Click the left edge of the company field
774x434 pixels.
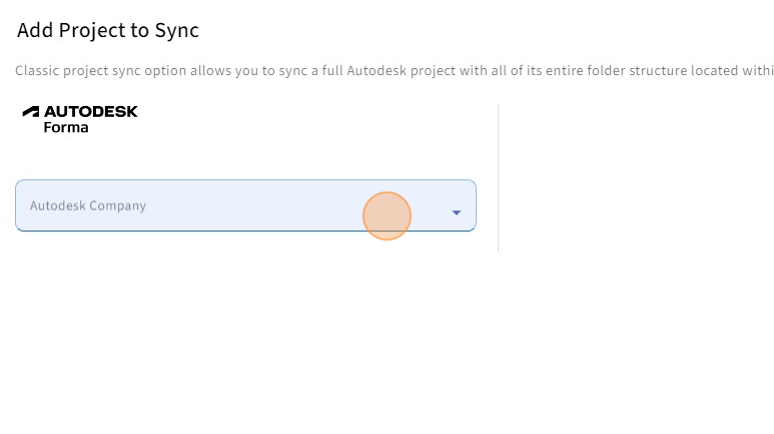pos(20,206)
